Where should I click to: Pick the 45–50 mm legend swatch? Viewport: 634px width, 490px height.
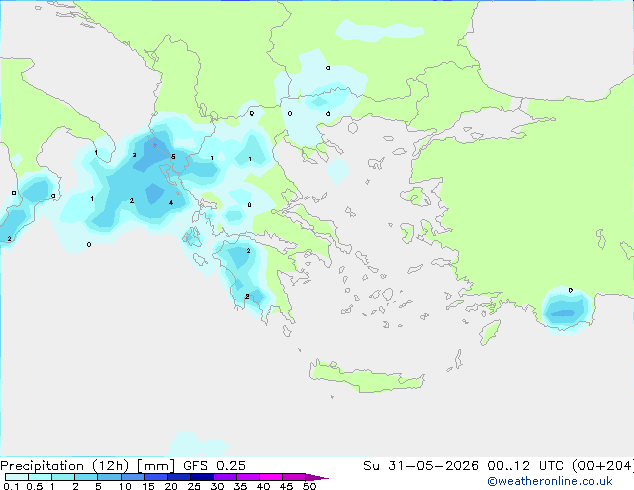294,477
